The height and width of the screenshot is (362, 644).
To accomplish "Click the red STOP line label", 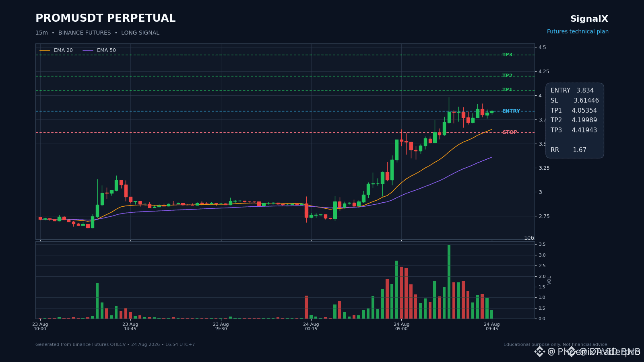I will (510, 132).
